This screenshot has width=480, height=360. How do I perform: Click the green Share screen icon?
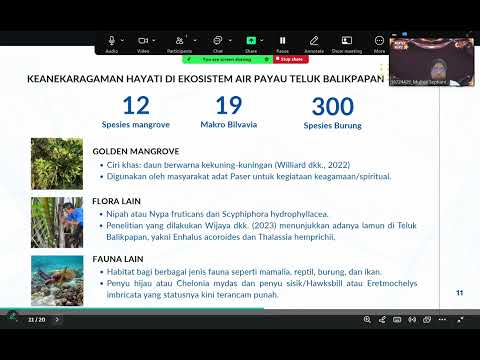point(251,41)
